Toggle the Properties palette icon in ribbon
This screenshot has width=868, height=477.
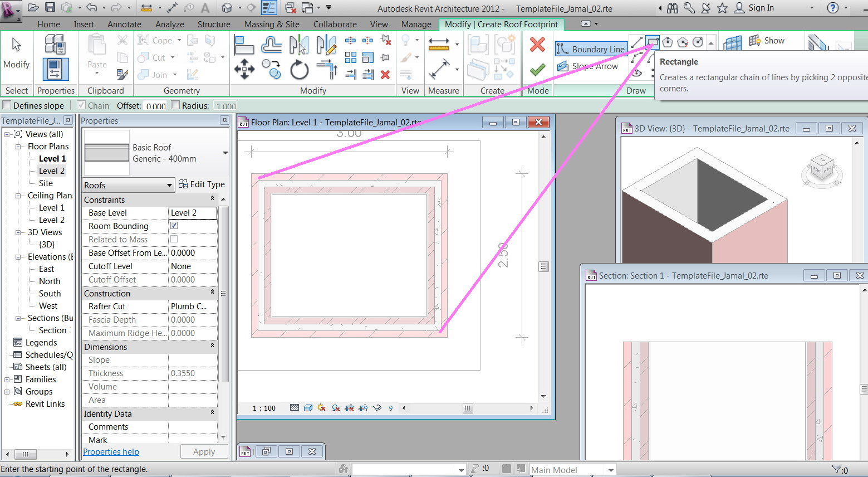pyautogui.click(x=55, y=70)
